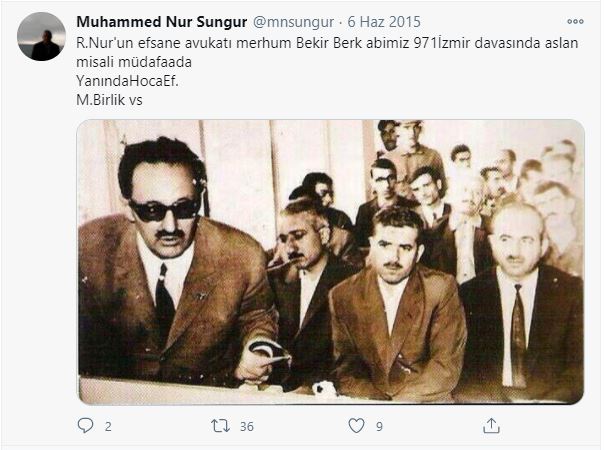Image resolution: width=605 pixels, height=450 pixels.
Task: Click the like count number 9
Action: (379, 426)
